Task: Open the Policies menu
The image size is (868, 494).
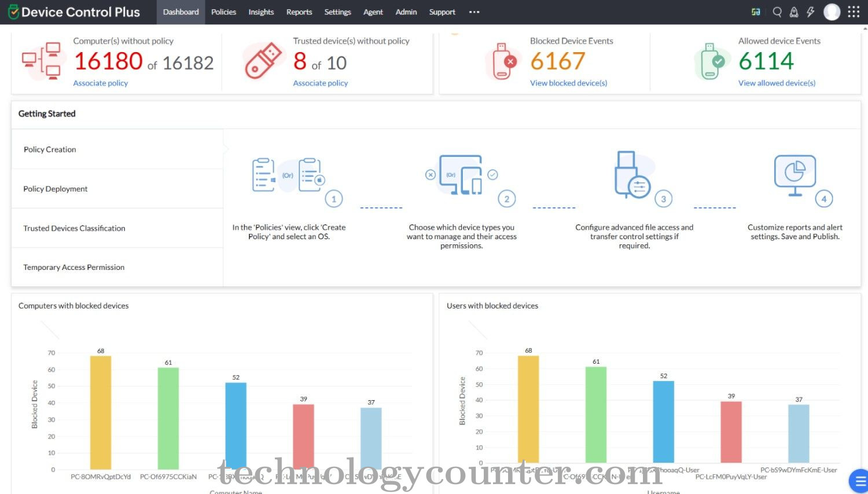Action: tap(224, 12)
